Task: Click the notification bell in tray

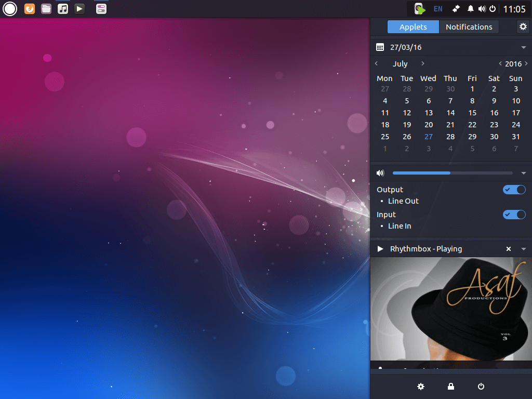Action: coord(470,9)
